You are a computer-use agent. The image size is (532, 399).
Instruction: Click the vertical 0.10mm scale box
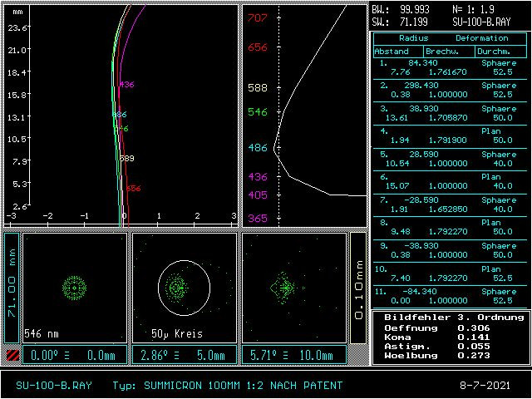tap(358, 287)
